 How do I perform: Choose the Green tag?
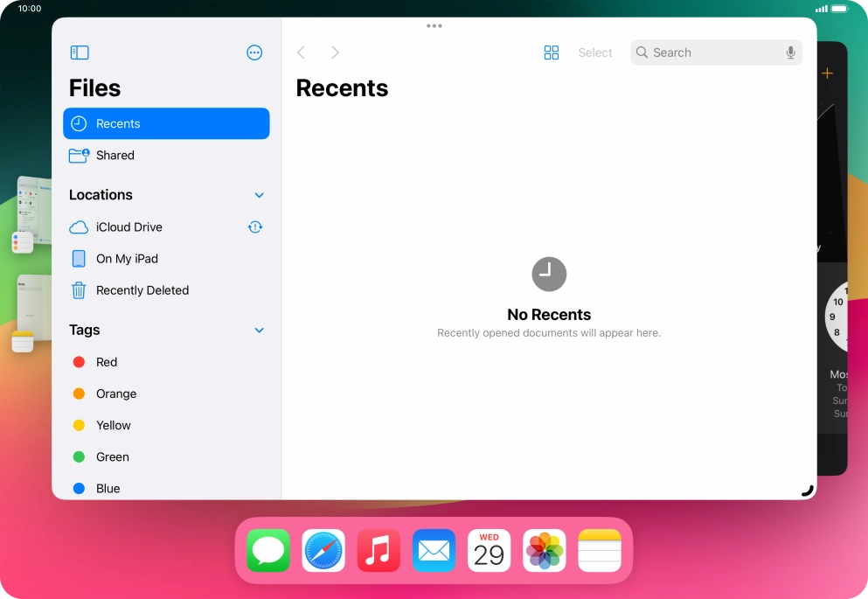point(166,456)
